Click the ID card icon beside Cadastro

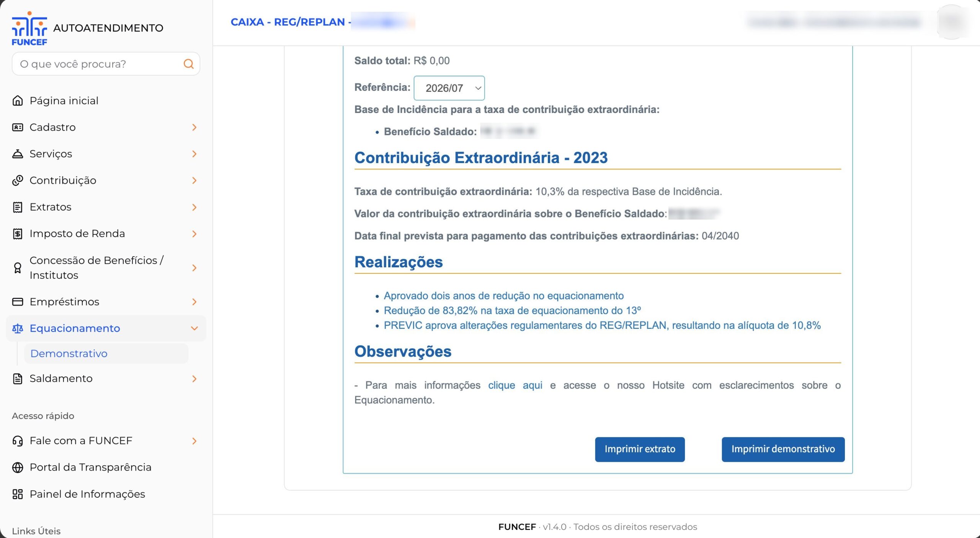tap(18, 127)
